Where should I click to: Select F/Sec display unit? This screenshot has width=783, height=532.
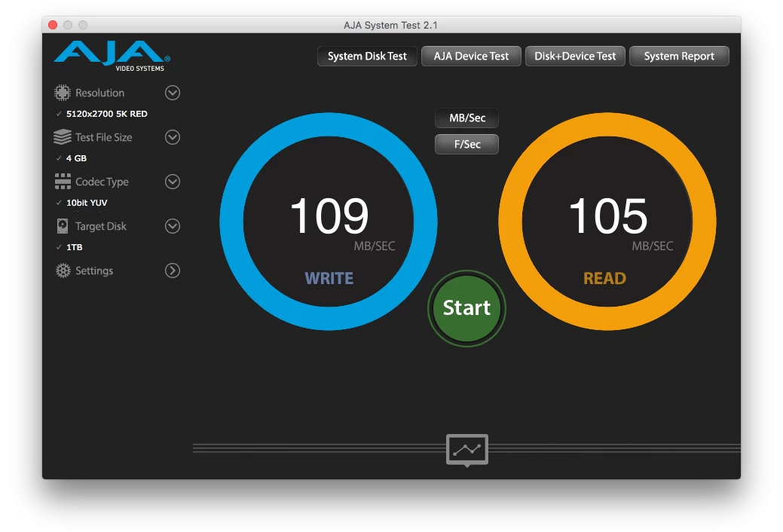coord(467,145)
